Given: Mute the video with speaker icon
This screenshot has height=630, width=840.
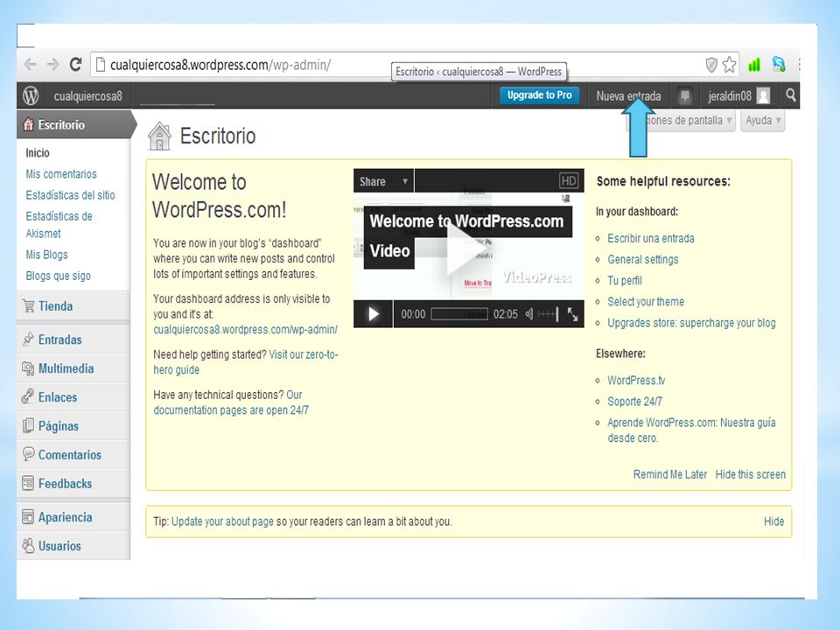Looking at the screenshot, I should 529,314.
